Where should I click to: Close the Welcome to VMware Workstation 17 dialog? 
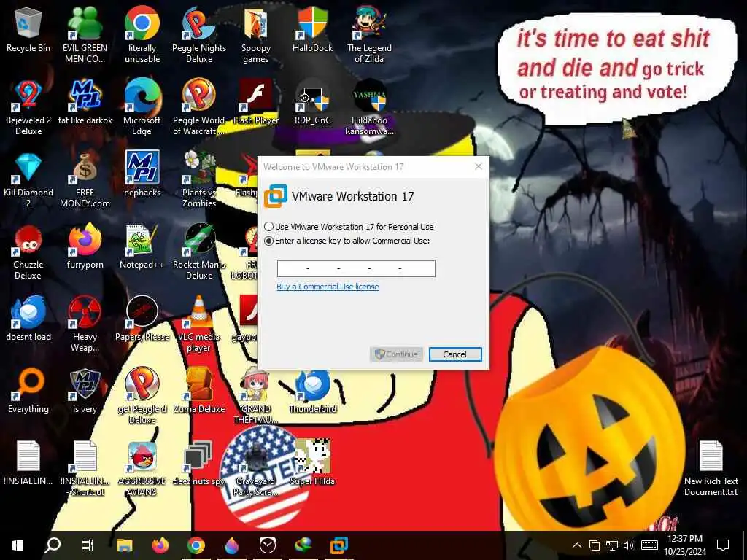pos(479,166)
